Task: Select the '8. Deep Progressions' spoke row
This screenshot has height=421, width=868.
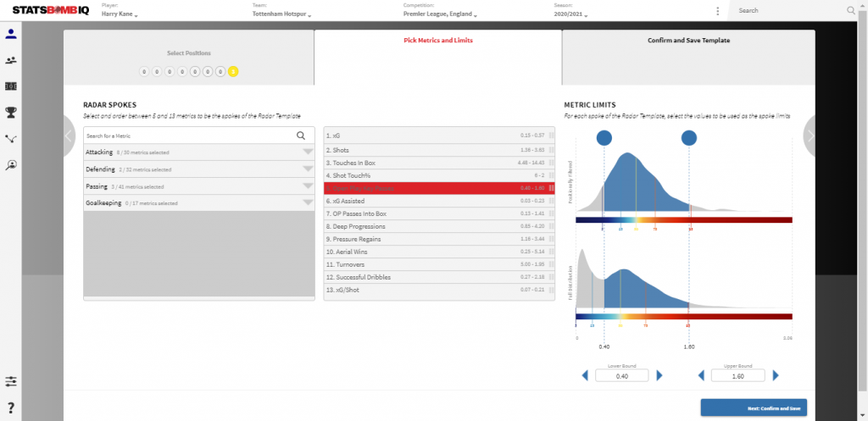Action: click(x=439, y=226)
